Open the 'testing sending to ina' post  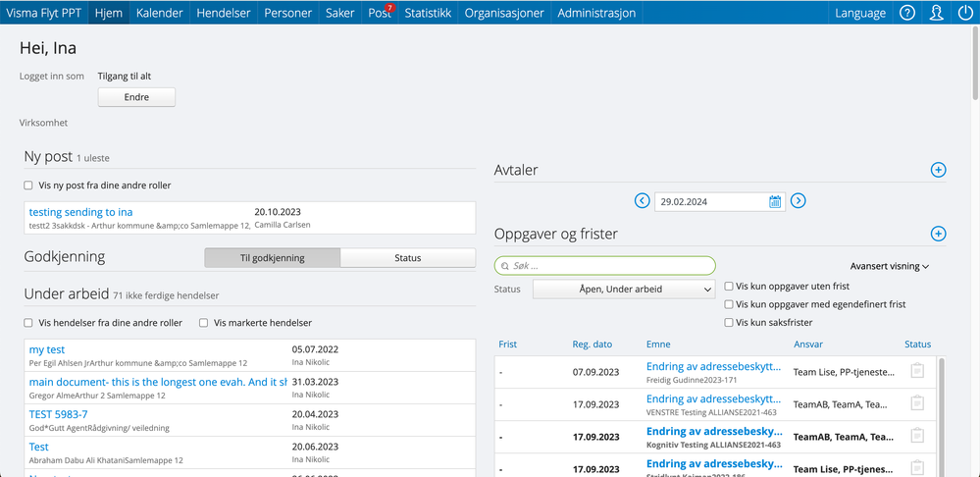click(80, 212)
